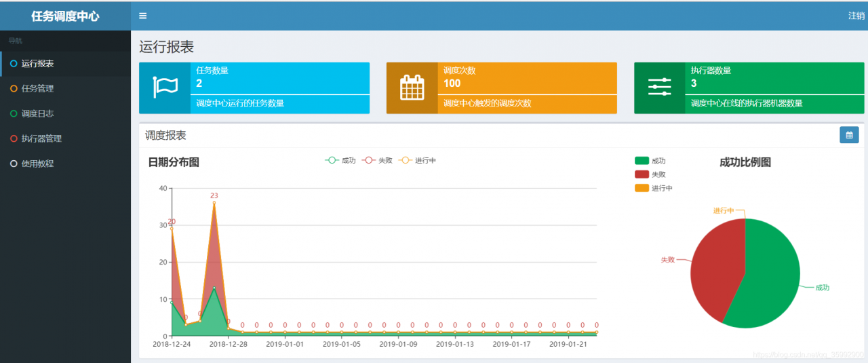Toggle red 失败 swatch in pie legend
Viewport: 868px width, 363px height.
642,174
